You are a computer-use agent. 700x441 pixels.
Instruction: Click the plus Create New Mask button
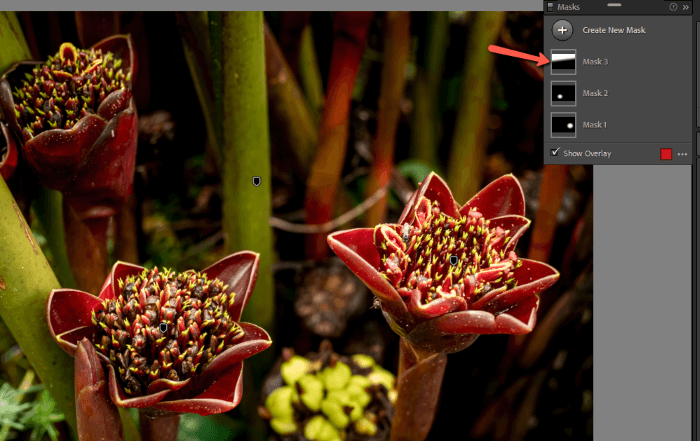click(x=562, y=30)
